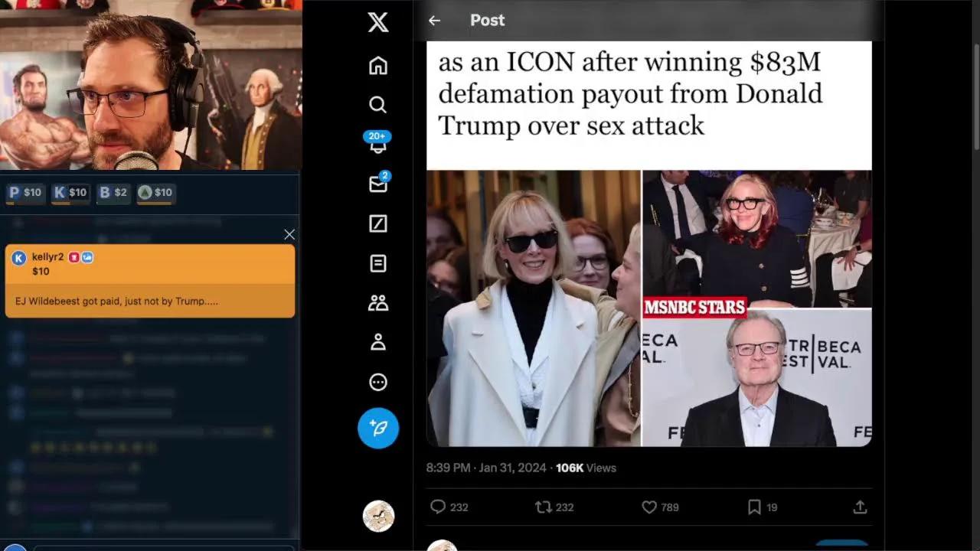
Task: Bookmark the post with 19 bookmarks
Action: coord(762,507)
